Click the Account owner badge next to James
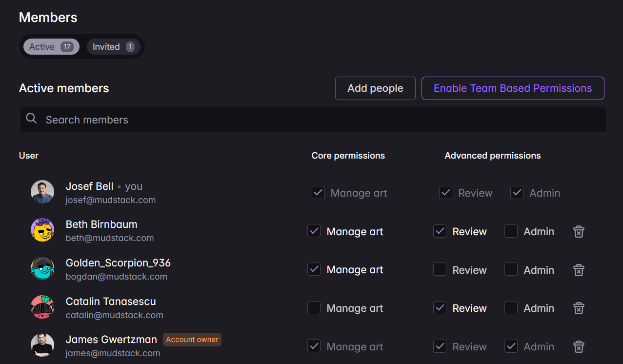 point(192,339)
